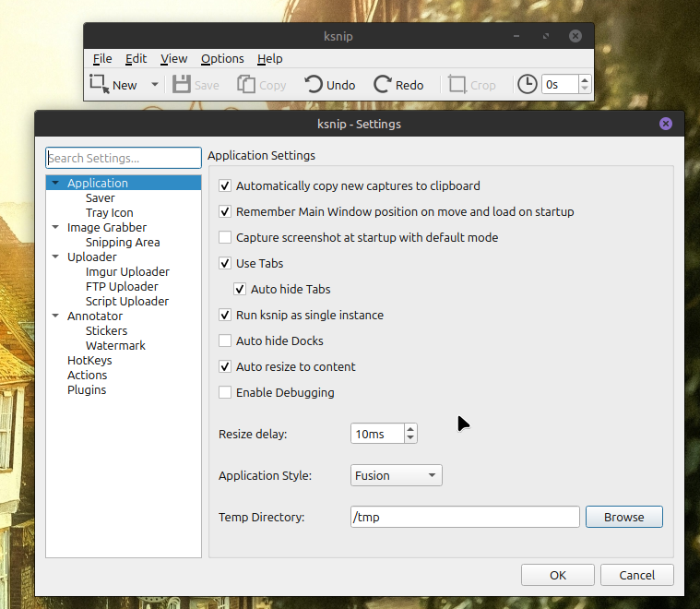This screenshot has height=609, width=700.
Task: Click the Crop tool icon
Action: [x=457, y=84]
